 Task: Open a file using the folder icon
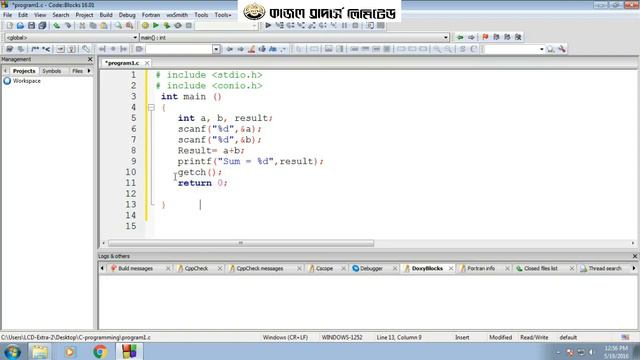pyautogui.click(x=20, y=26)
